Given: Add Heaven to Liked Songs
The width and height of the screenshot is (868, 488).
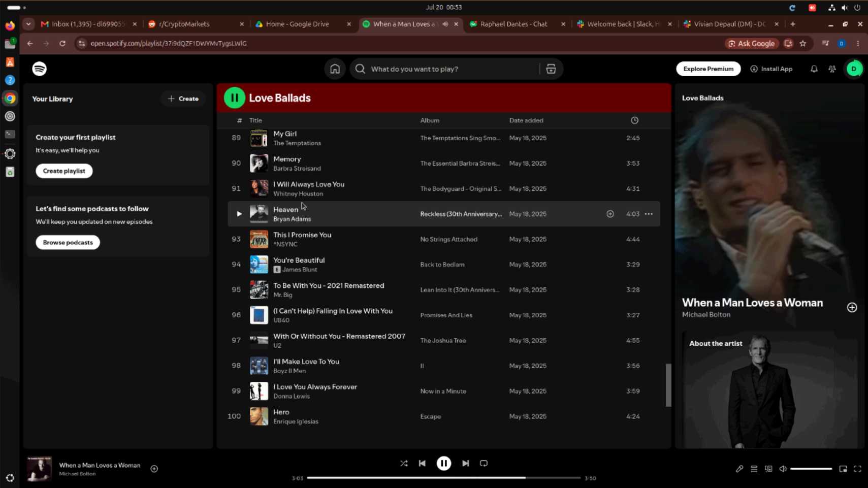Looking at the screenshot, I should [x=610, y=214].
